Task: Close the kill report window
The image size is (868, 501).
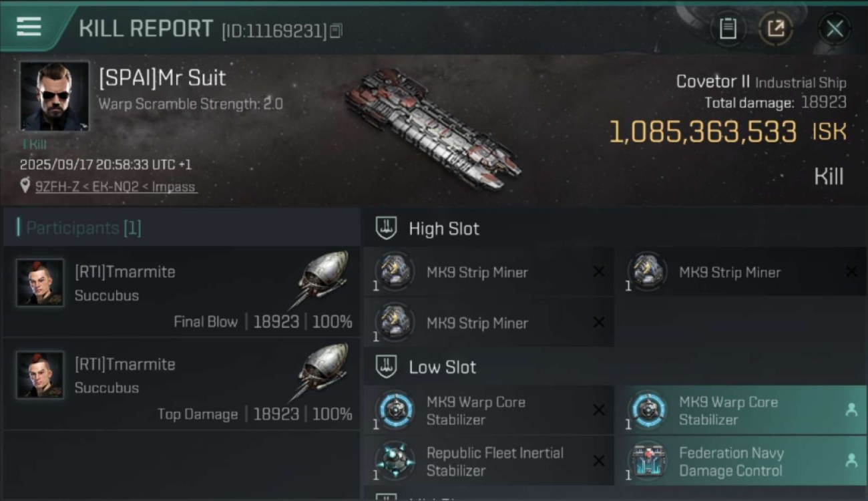Action: [x=835, y=29]
